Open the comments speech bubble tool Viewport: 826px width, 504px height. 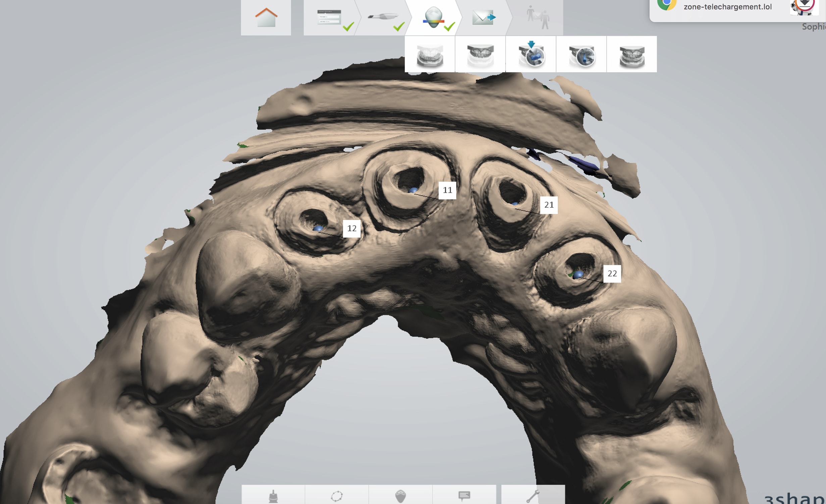[464, 496]
